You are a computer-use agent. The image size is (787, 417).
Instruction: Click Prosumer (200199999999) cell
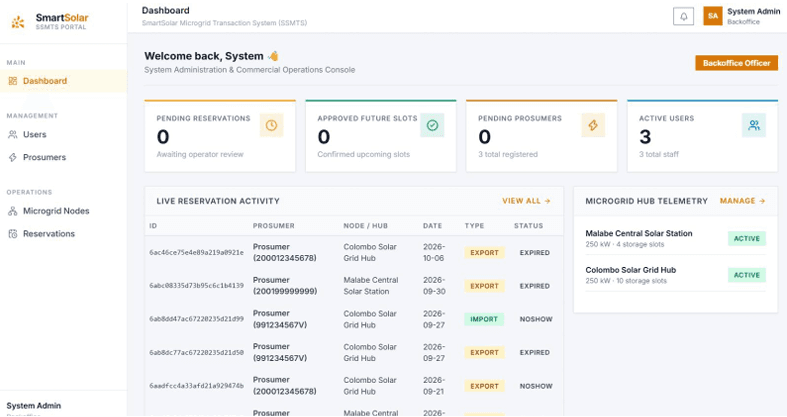(x=285, y=286)
